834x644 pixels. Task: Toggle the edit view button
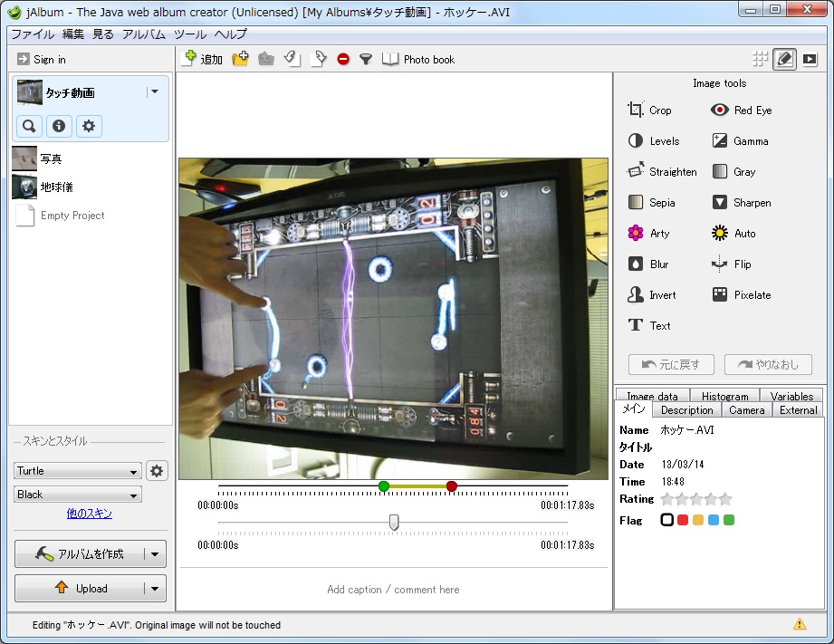point(784,59)
